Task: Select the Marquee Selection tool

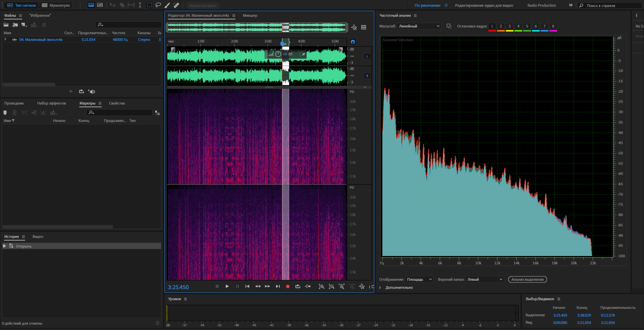Action: [150, 5]
